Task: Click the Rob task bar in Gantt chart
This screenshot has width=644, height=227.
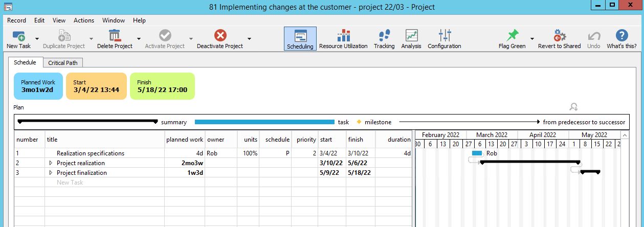Action: [477, 153]
